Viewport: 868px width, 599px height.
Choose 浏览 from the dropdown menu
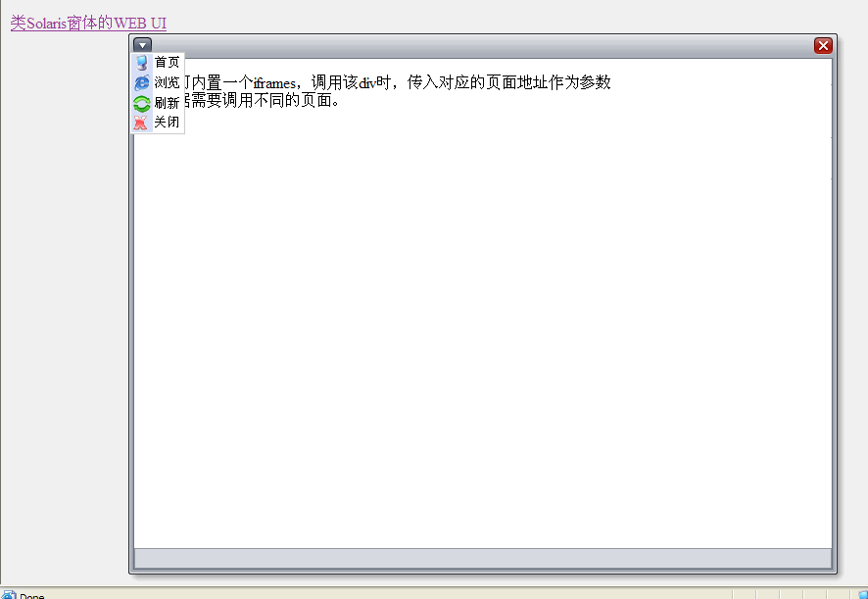(x=158, y=82)
